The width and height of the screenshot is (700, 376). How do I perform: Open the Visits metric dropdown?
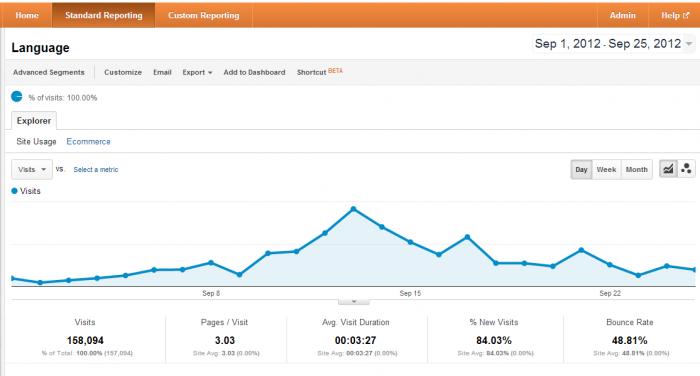[32, 169]
